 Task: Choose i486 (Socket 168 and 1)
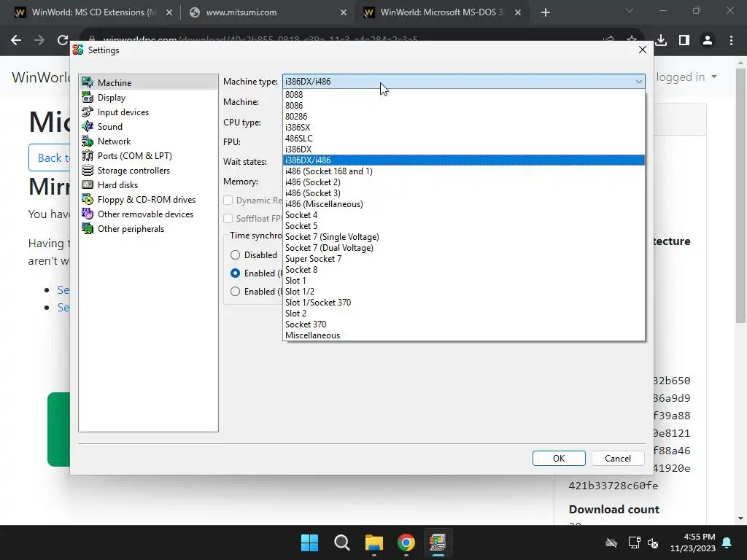pos(463,171)
